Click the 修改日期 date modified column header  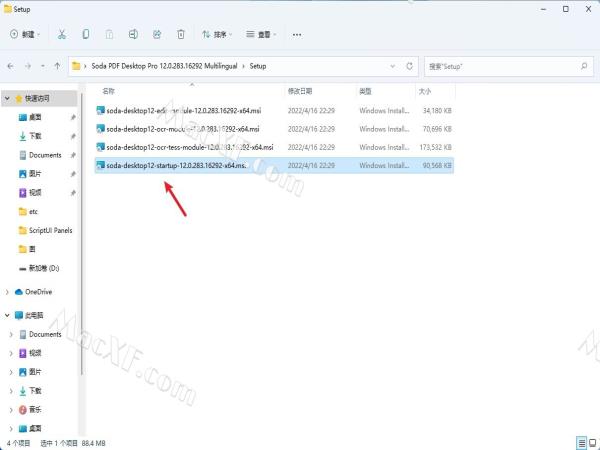300,90
